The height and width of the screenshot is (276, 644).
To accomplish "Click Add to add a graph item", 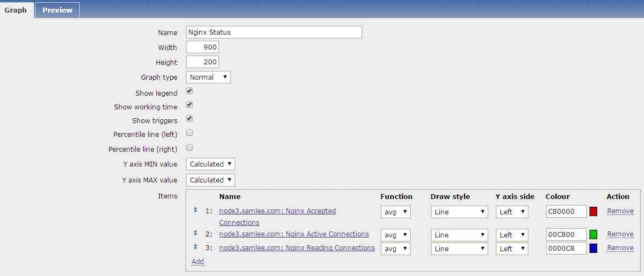I will click(x=198, y=261).
